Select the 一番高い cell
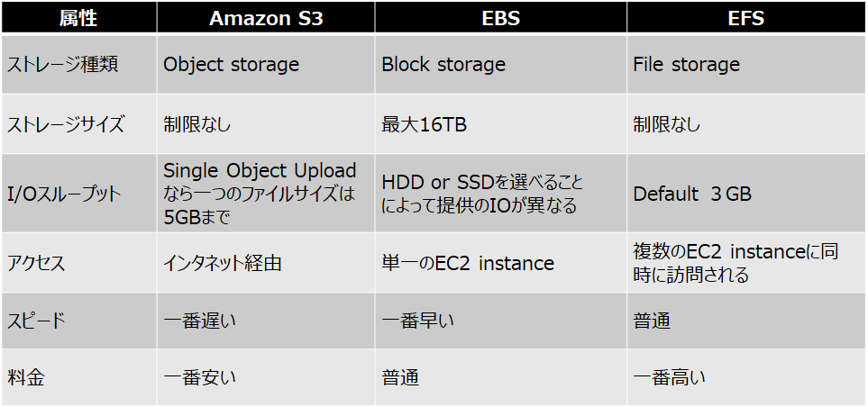 746,377
